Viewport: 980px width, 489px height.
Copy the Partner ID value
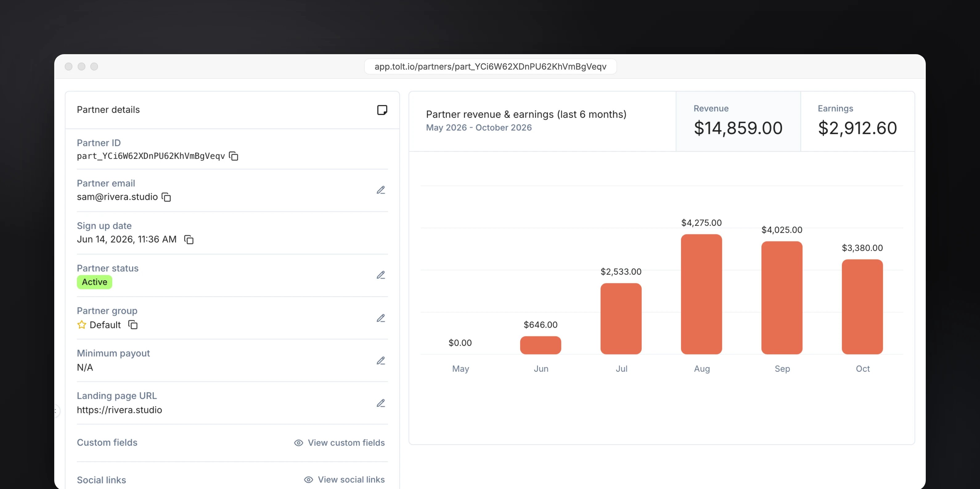[234, 156]
